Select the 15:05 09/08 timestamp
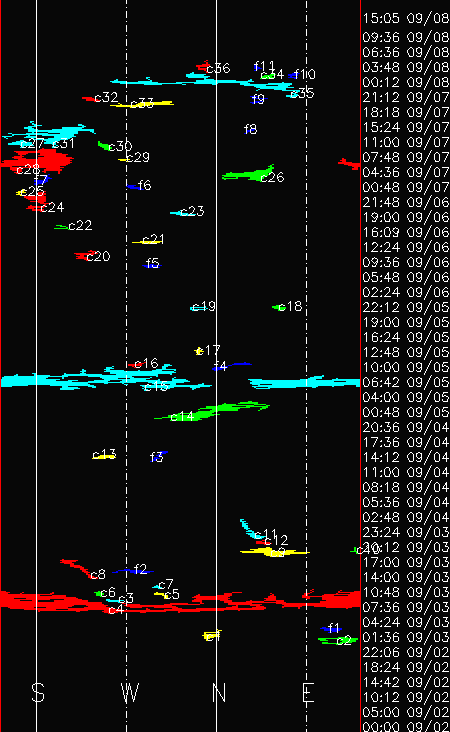Viewport: 450px width, 732px height. [406, 18]
